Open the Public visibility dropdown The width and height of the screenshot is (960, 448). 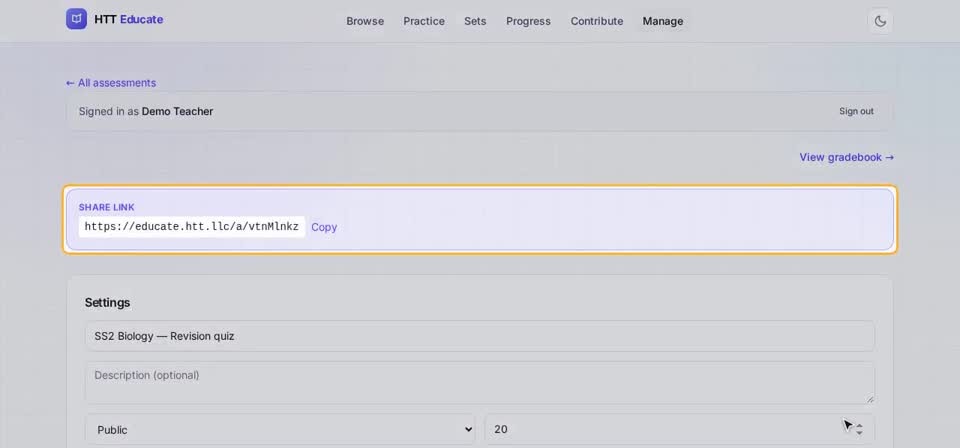[280, 430]
